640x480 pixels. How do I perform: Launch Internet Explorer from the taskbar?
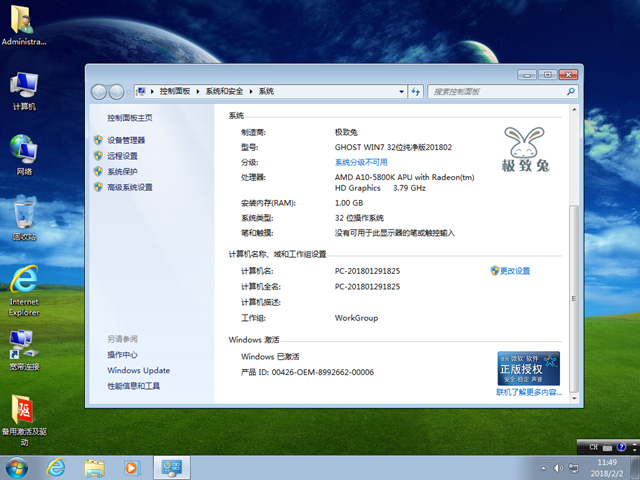click(56, 468)
